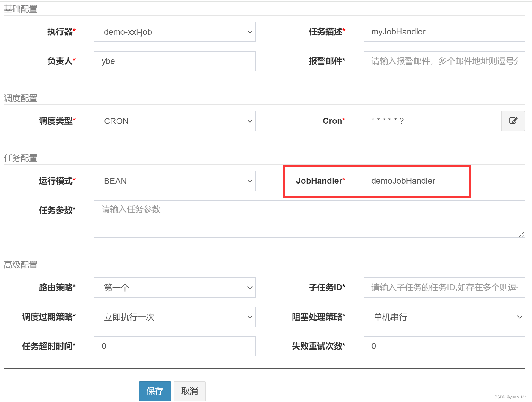Screen dimensions: 532x402
Task: Click the Cron field label
Action: pos(334,121)
